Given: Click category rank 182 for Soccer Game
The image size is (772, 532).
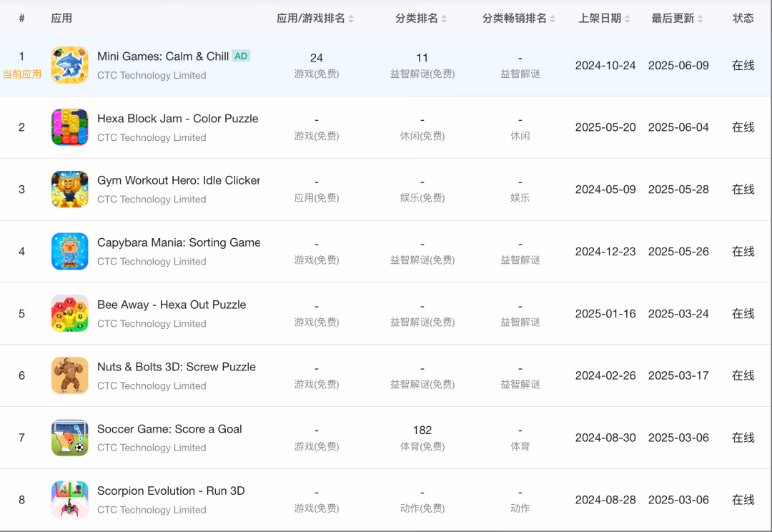Looking at the screenshot, I should (422, 430).
